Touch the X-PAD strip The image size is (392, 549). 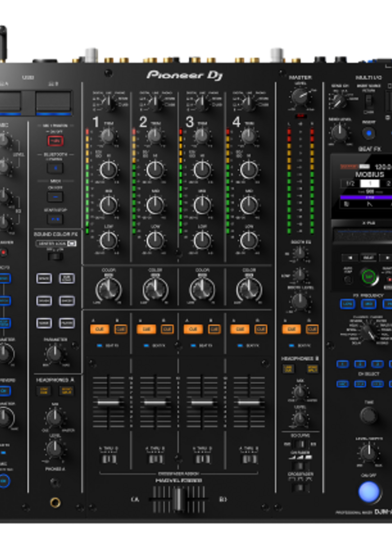pyautogui.click(x=363, y=235)
